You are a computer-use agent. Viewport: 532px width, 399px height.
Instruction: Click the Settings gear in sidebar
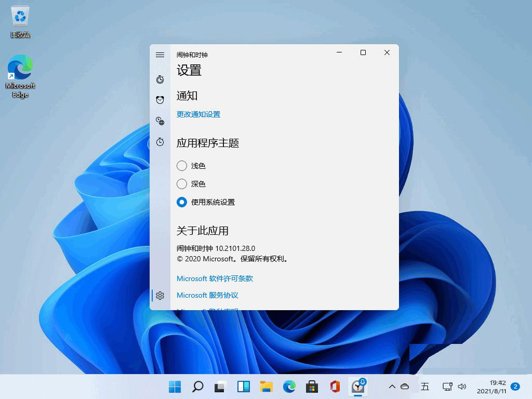[160, 296]
